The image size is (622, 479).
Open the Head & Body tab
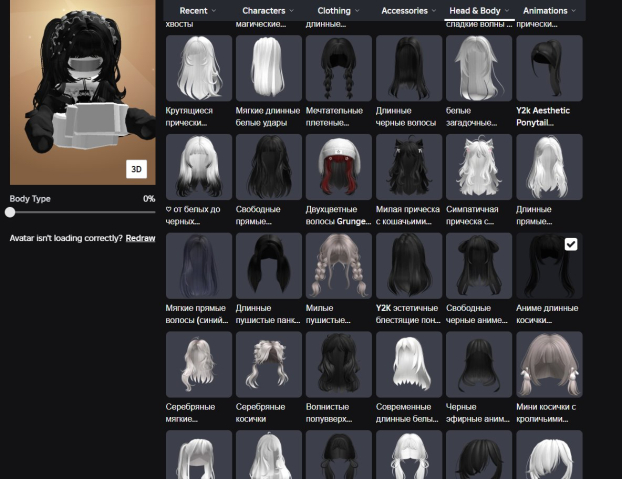click(x=479, y=11)
